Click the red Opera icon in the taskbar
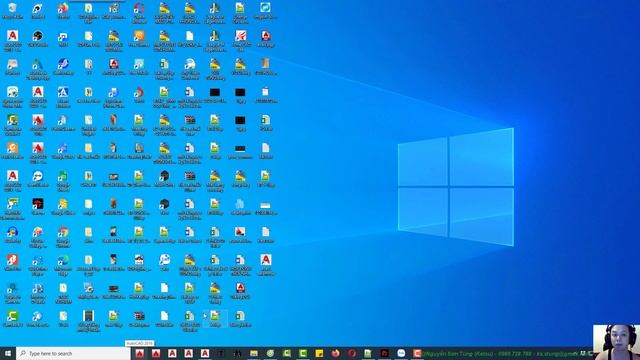This screenshot has width=640, height=360. point(352,353)
